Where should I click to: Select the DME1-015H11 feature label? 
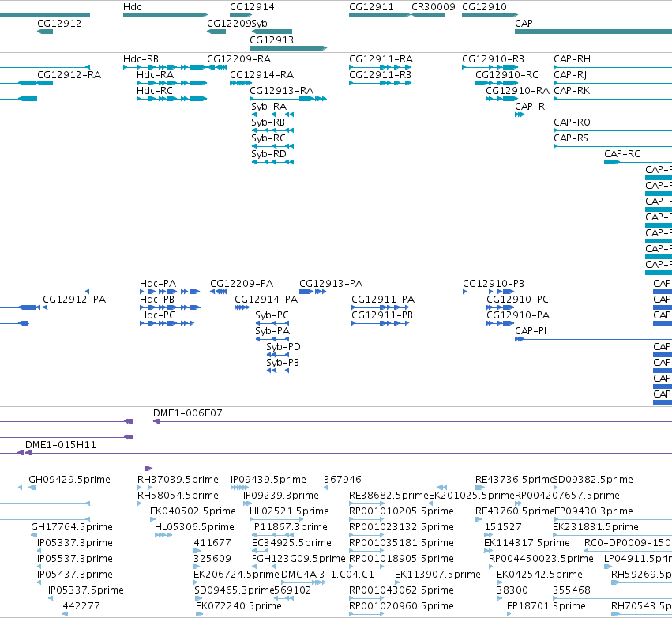61,445
